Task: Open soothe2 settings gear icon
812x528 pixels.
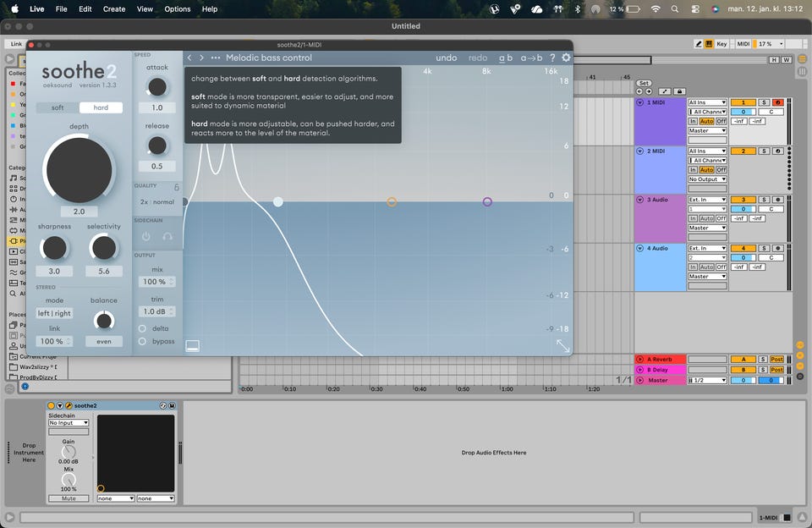Action: 566,58
